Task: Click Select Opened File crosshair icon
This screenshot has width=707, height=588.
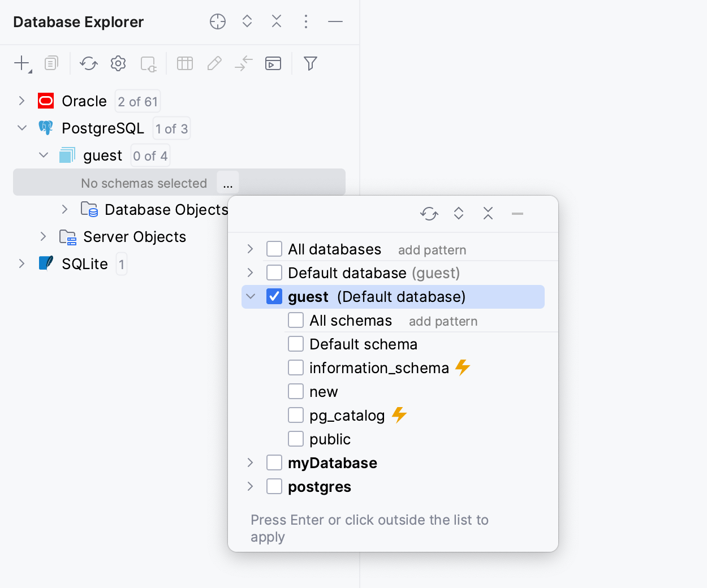Action: [x=218, y=21]
